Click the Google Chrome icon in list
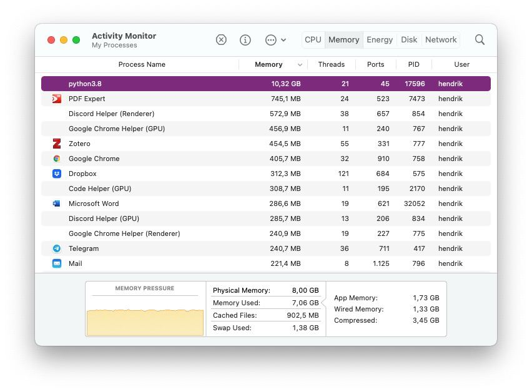 tap(57, 159)
